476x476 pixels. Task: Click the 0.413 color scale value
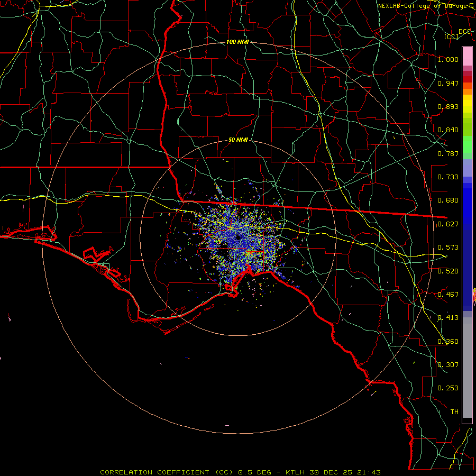(x=448, y=318)
